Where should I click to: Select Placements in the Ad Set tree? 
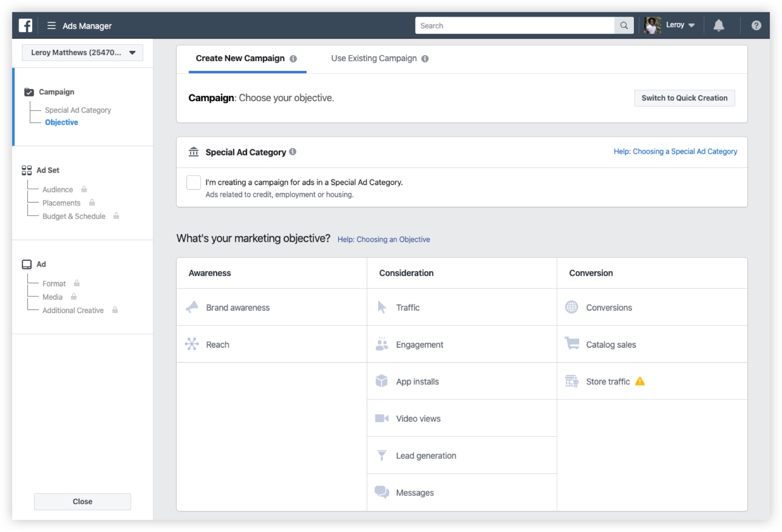tap(62, 203)
